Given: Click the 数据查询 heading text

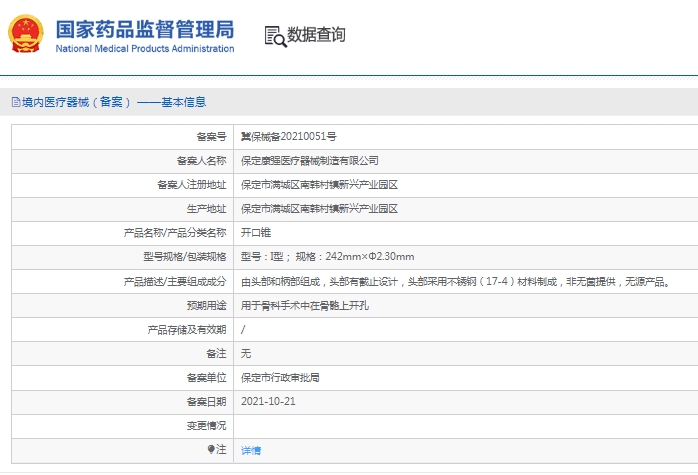Looking at the screenshot, I should tap(316, 35).
